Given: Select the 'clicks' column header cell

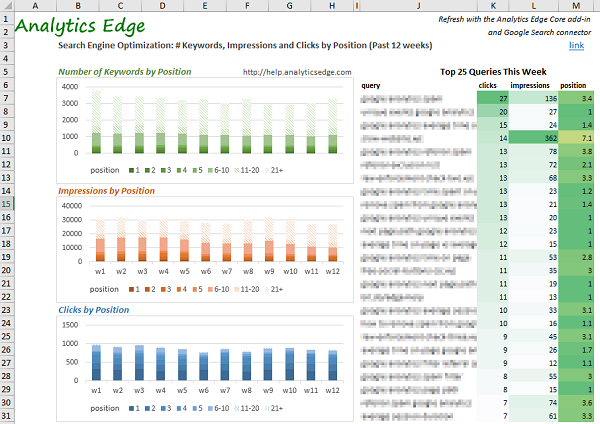Looking at the screenshot, I should [x=493, y=85].
